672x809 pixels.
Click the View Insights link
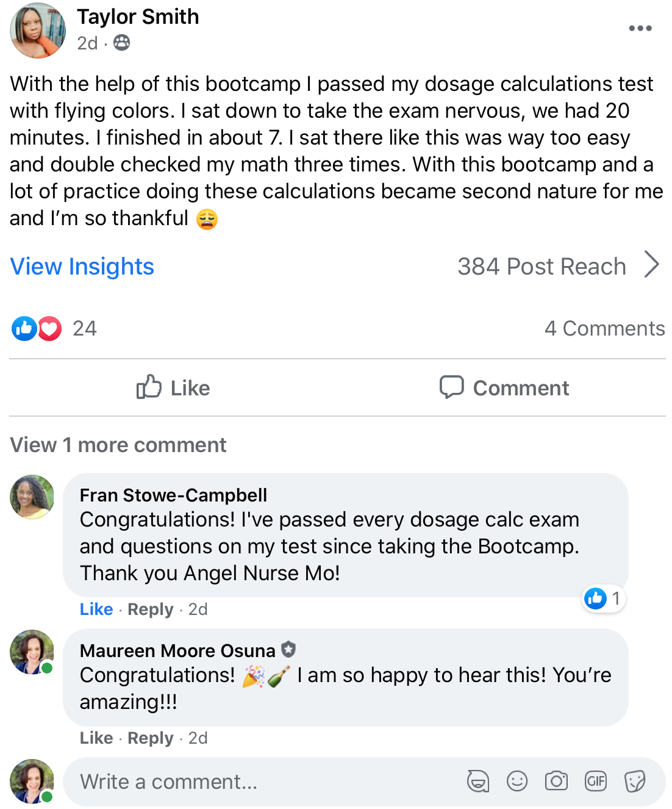(82, 267)
